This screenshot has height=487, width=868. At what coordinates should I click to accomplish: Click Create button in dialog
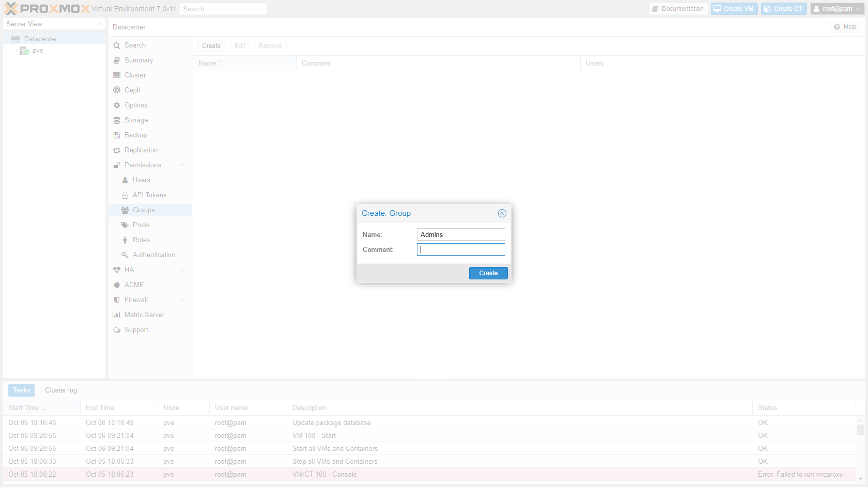point(488,273)
